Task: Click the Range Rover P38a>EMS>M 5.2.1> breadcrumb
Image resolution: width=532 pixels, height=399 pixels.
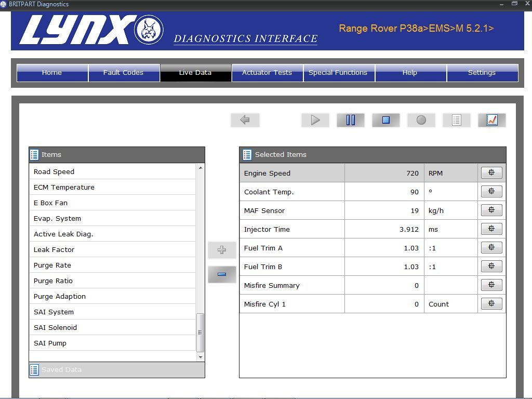Action: coord(416,28)
